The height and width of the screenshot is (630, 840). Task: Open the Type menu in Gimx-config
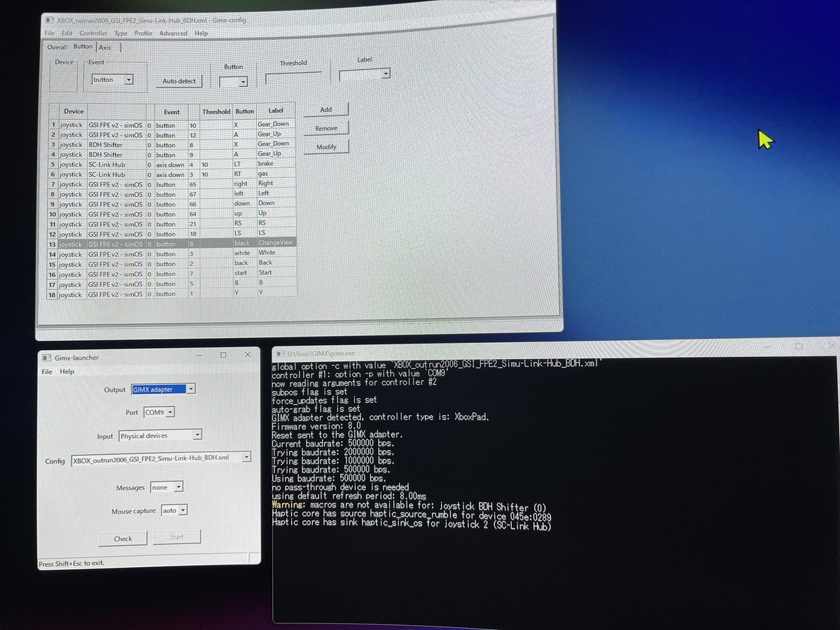coord(121,34)
